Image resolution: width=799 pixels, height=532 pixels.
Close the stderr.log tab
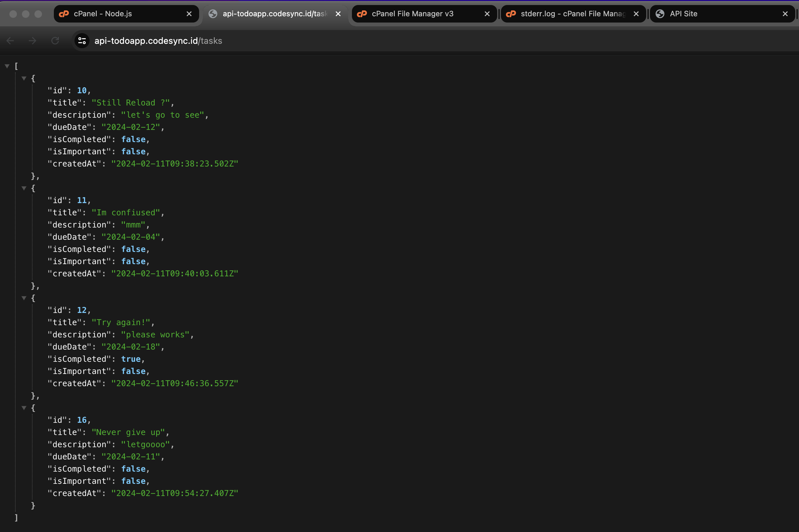(x=636, y=14)
